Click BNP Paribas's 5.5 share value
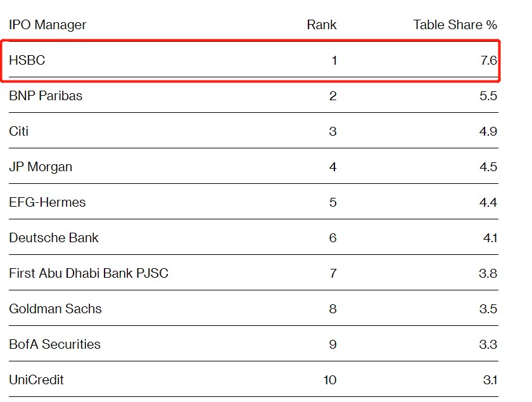 coord(488,96)
